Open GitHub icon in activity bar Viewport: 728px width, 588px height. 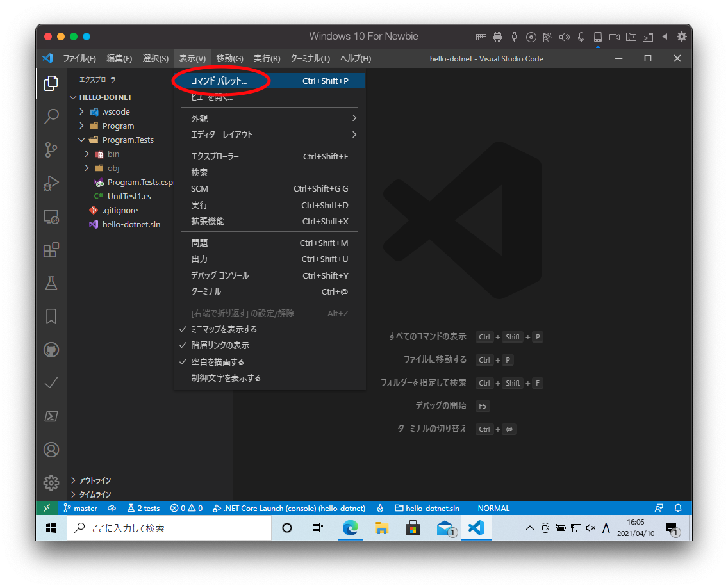[51, 350]
